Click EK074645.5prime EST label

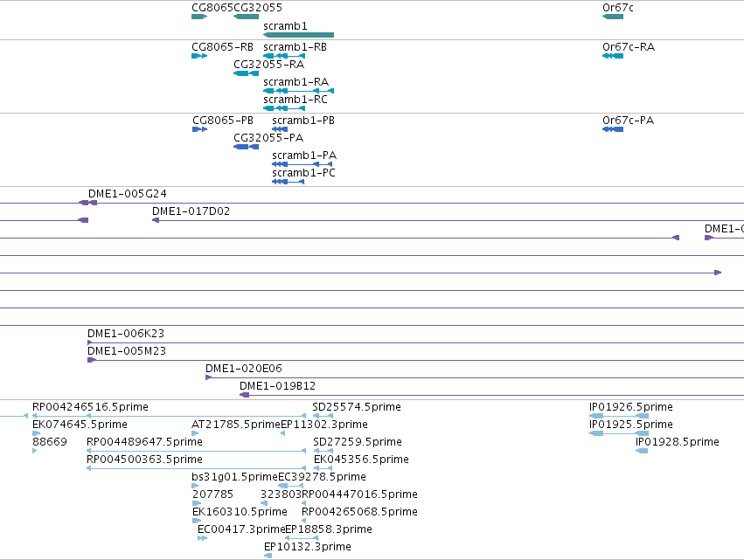click(x=80, y=425)
